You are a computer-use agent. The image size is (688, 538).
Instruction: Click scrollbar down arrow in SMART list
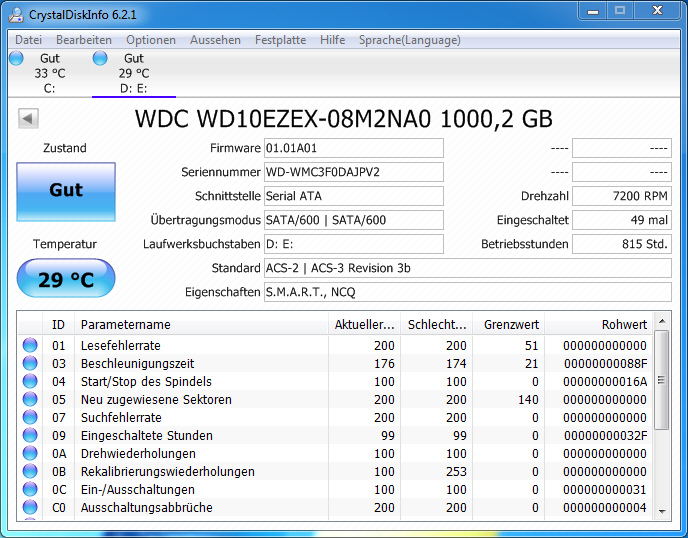(662, 512)
